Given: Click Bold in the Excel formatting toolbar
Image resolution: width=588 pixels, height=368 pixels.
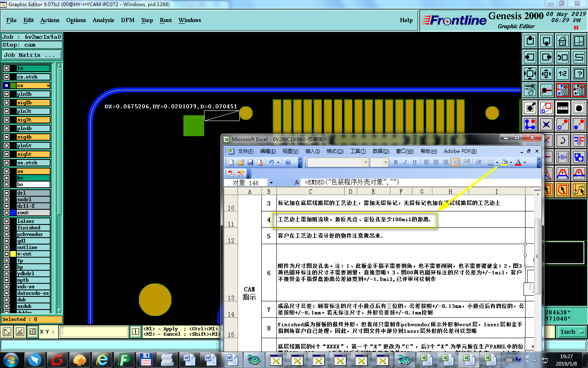Looking at the screenshot, I should tap(396, 162).
